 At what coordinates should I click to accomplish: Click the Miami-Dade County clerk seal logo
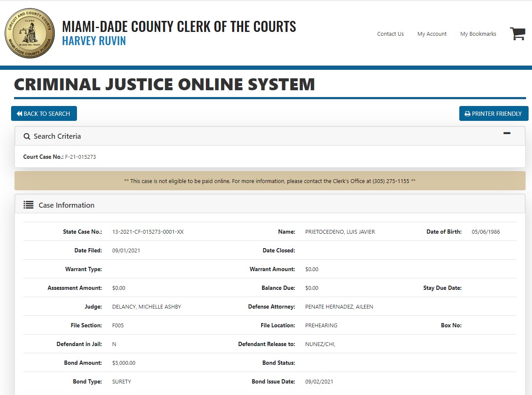coord(30,33)
